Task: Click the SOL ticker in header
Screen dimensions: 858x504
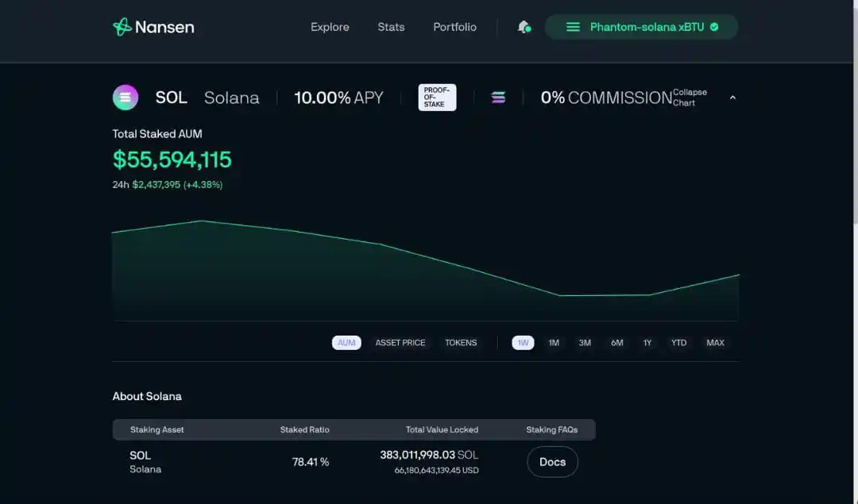Action: pos(172,98)
